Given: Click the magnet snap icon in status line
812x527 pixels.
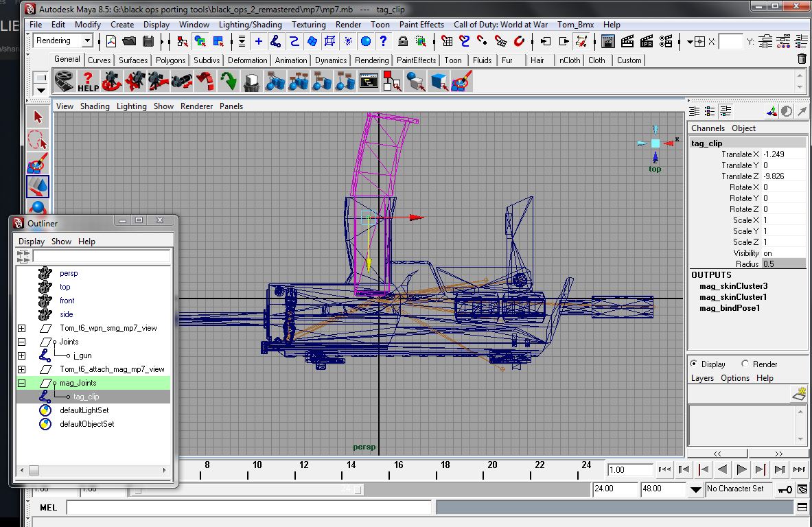Looking at the screenshot, I should (519, 42).
